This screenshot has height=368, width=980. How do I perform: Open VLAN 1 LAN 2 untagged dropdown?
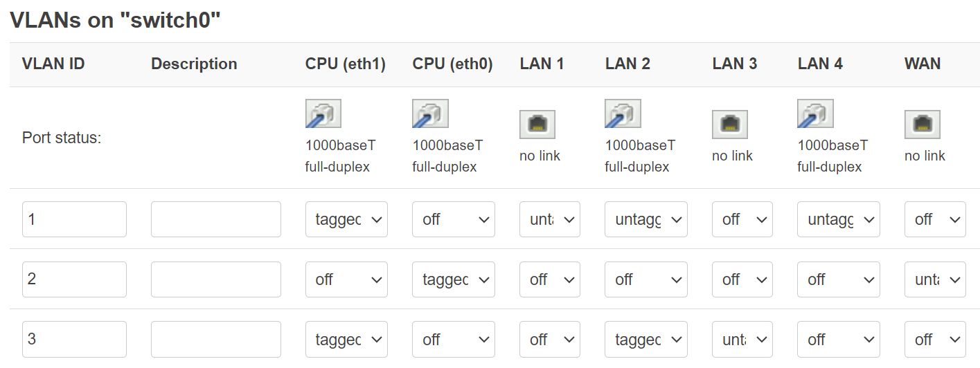click(646, 219)
